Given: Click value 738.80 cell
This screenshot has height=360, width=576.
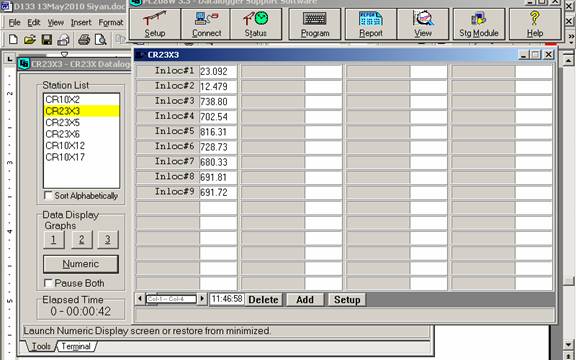Looking at the screenshot, I should 218,101.
